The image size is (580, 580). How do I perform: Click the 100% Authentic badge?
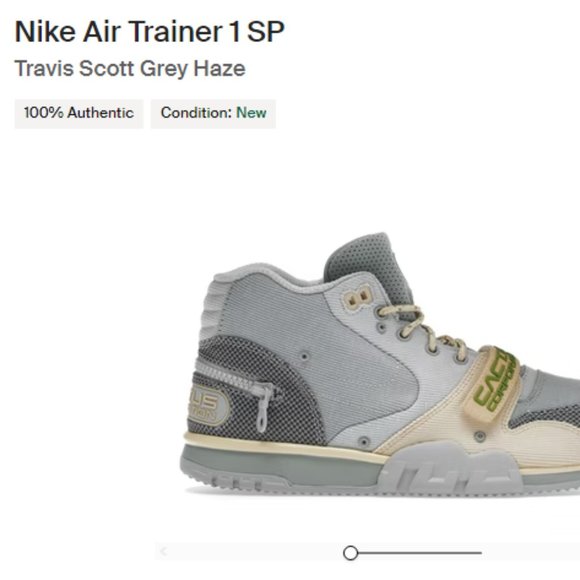pyautogui.click(x=79, y=114)
